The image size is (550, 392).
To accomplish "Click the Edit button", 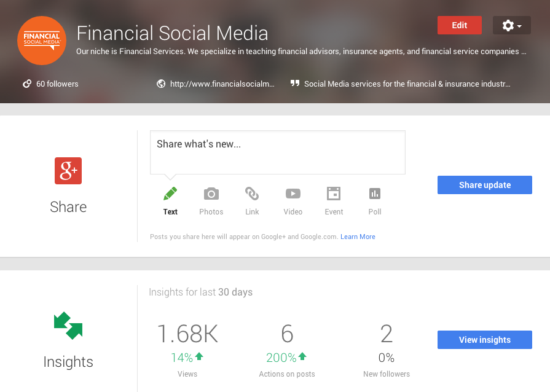I will [x=459, y=25].
